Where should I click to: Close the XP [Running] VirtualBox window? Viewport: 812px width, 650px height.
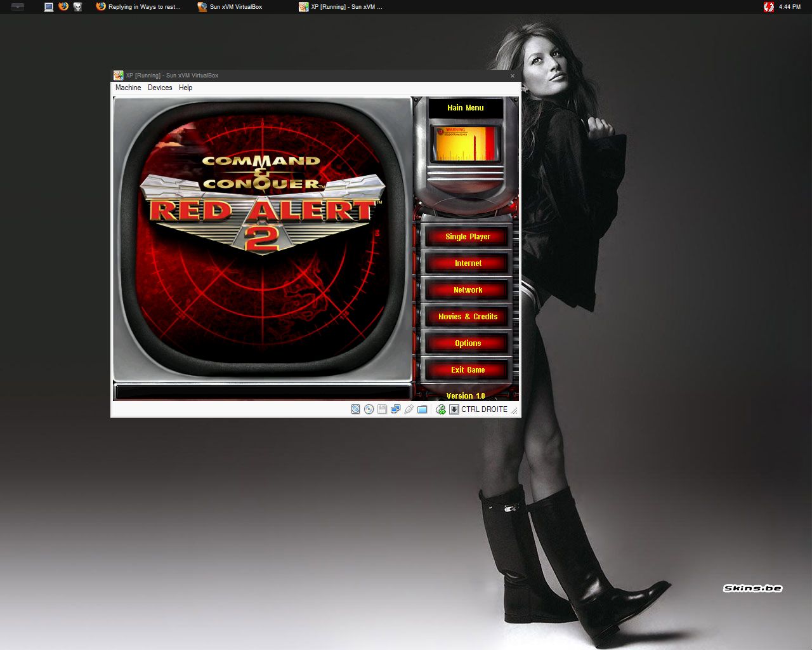coord(513,76)
